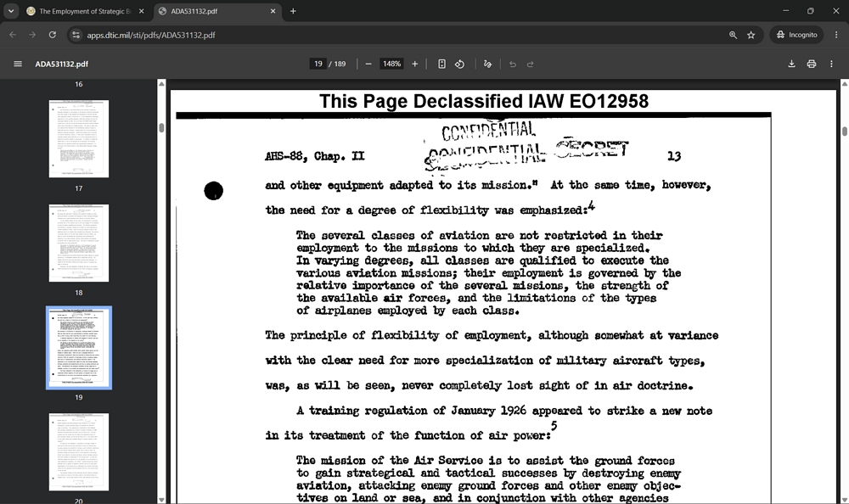849x504 pixels.
Task: Open the PDF viewer more actions menu
Action: click(832, 64)
